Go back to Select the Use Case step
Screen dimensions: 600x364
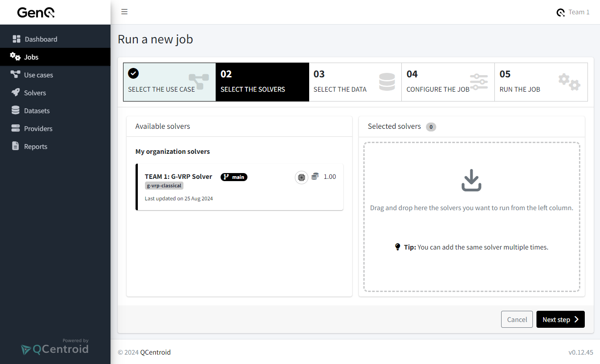tap(170, 82)
